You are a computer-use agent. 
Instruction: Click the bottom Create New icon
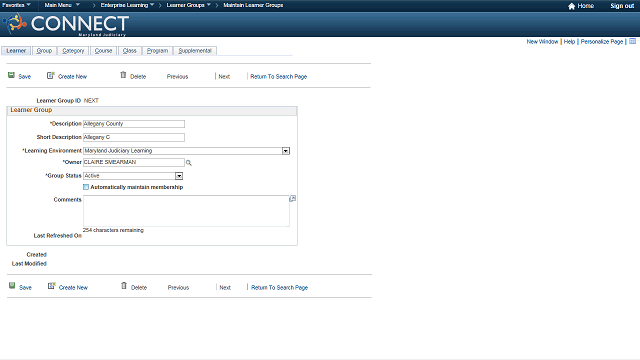pyautogui.click(x=51, y=286)
